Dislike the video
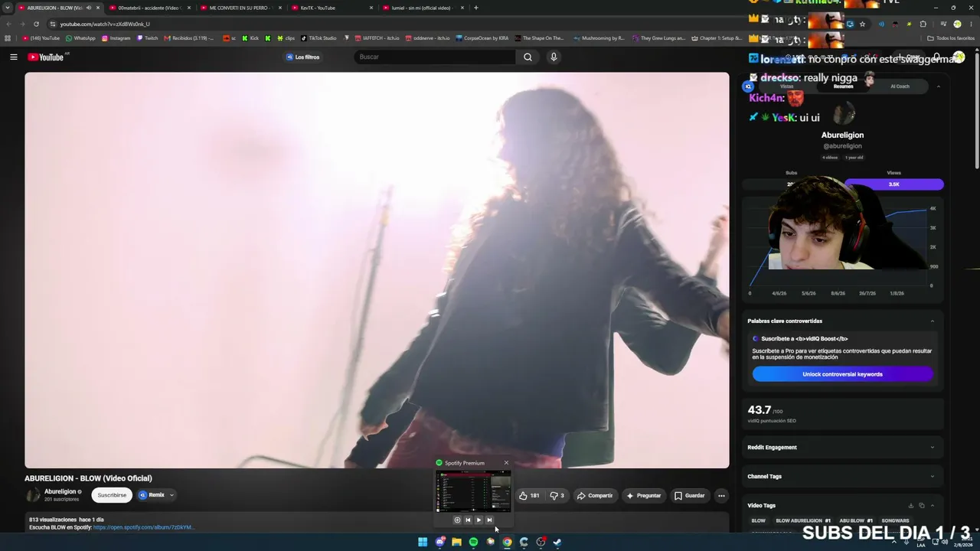980x551 pixels. point(557,495)
